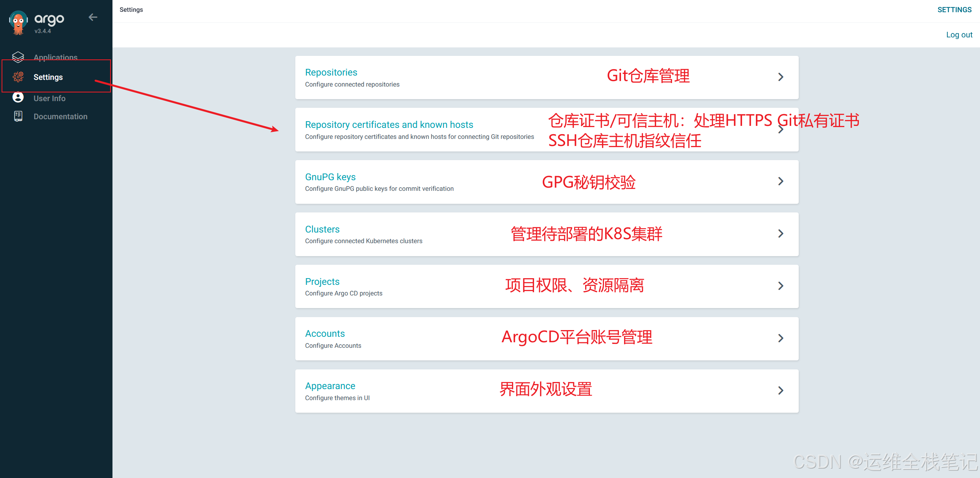The width and height of the screenshot is (980, 478).
Task: Click the Settings gear icon
Action: pos(18,77)
